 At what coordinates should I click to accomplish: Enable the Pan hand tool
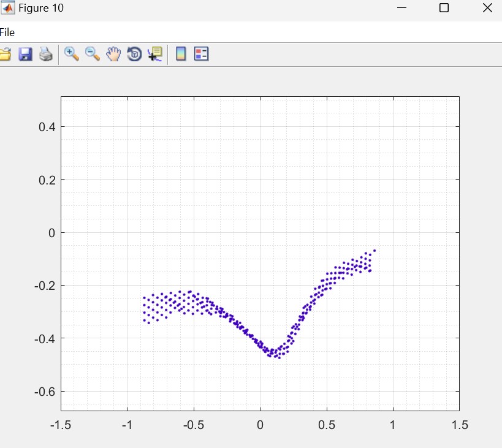pos(113,55)
